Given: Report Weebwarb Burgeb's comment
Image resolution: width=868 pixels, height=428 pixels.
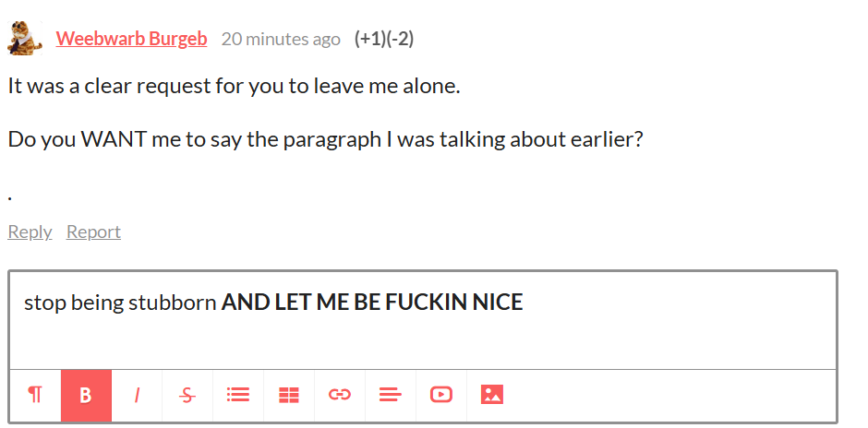Looking at the screenshot, I should [x=93, y=232].
